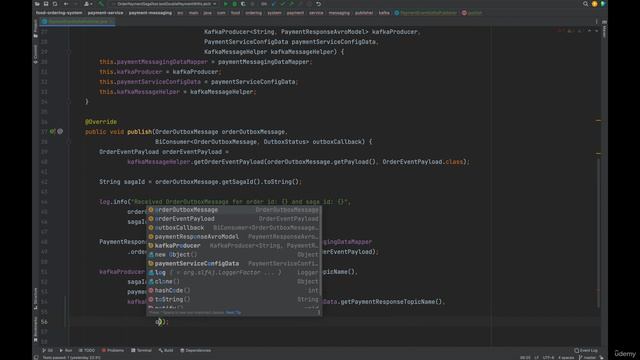Screen dimensions: 640x360
Task: Click UTF-8 encoding in status bar
Action: tap(548, 358)
